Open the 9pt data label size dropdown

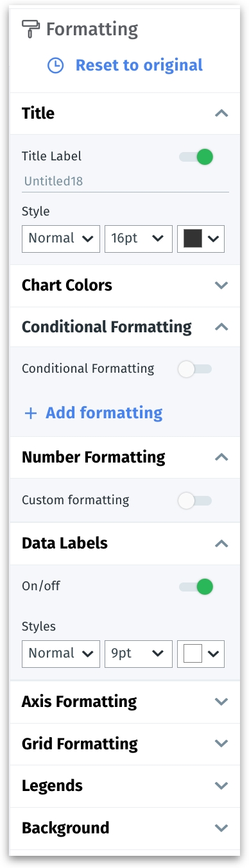pos(139,654)
